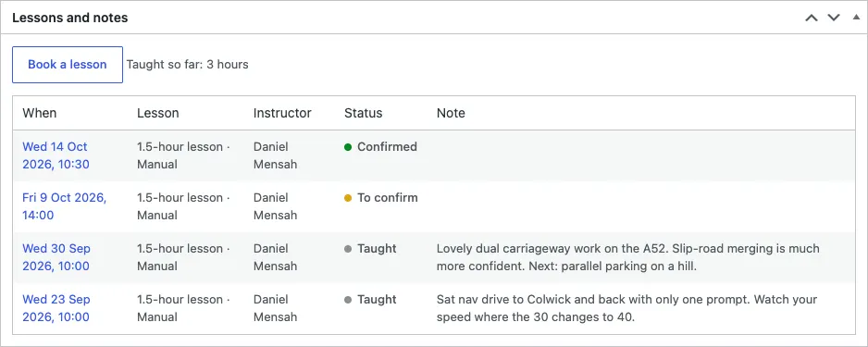Open the Wed 30 Sep 2026 lesson
Image resolution: width=868 pixels, height=347 pixels.
[56, 257]
